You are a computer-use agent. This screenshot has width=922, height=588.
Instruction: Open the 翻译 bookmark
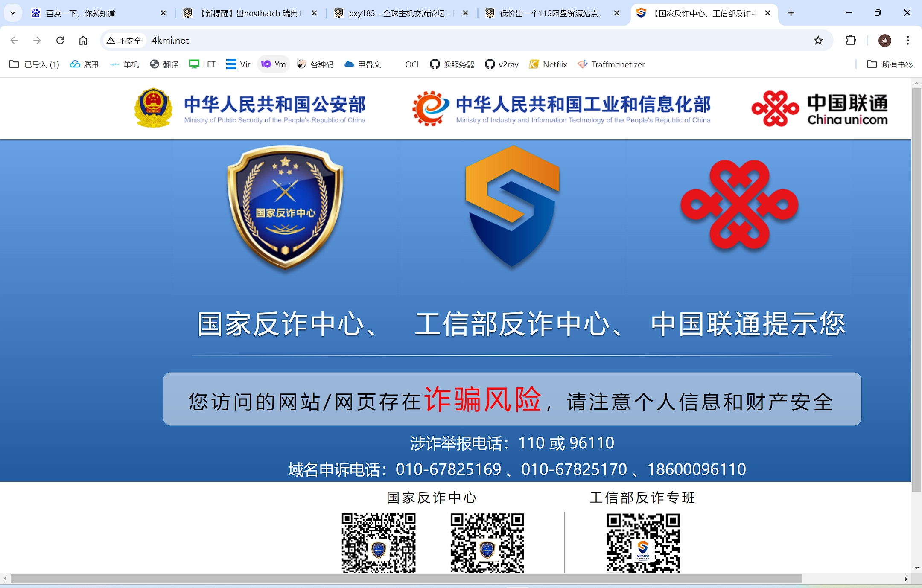point(164,64)
